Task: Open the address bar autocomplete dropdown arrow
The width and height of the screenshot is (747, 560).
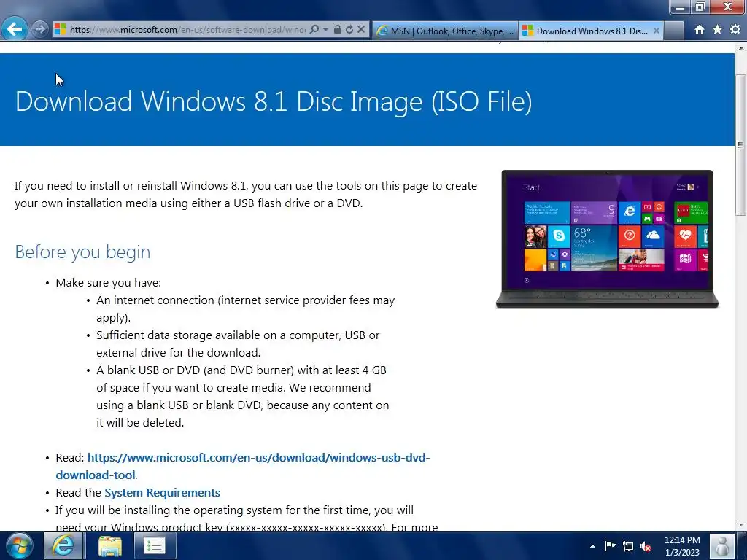Action: [326, 29]
